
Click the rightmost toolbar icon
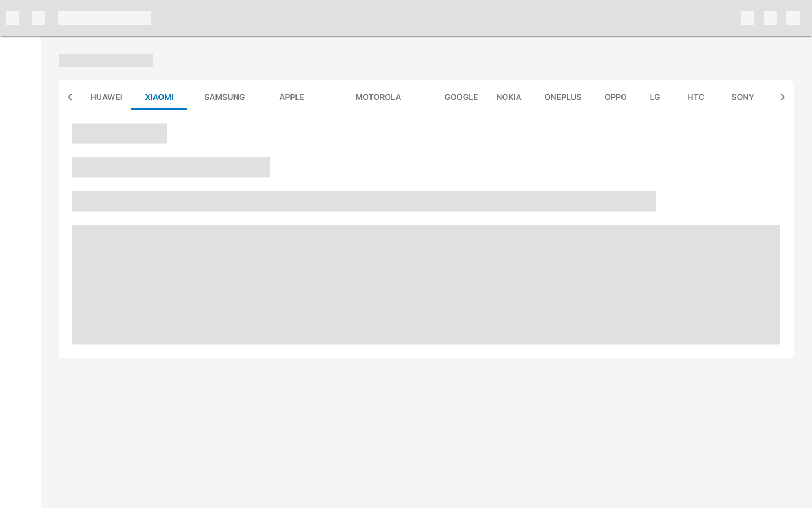click(793, 18)
